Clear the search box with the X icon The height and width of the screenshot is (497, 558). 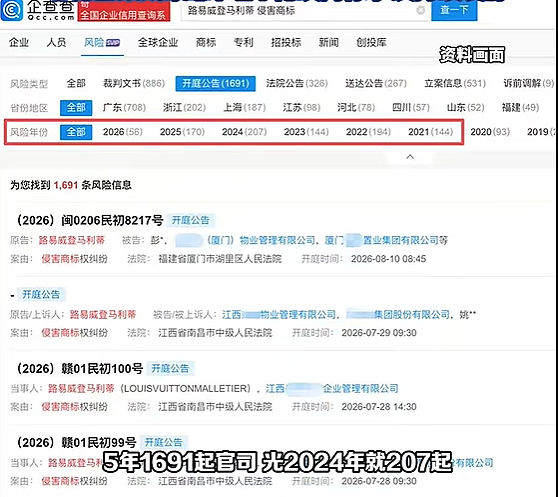(x=420, y=10)
